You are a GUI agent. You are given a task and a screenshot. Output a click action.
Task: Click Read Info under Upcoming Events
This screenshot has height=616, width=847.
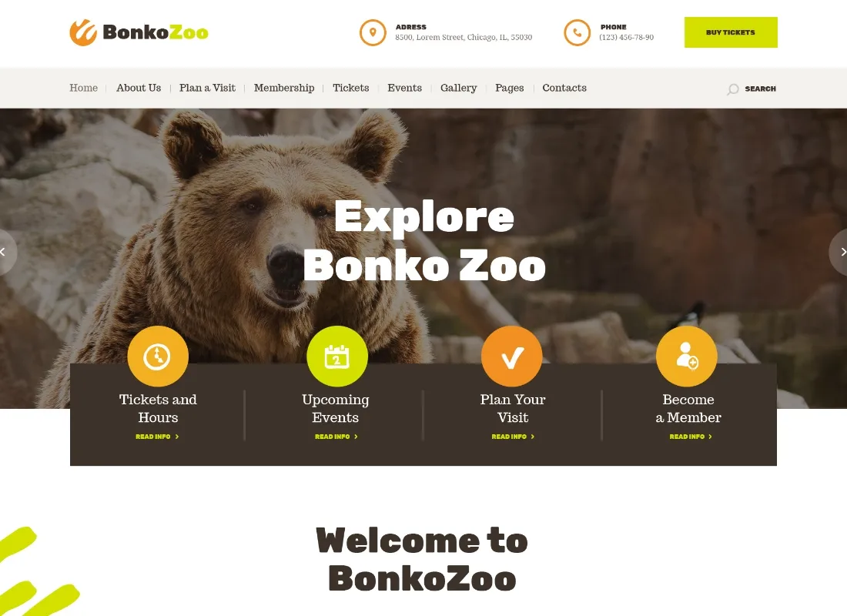pyautogui.click(x=336, y=437)
